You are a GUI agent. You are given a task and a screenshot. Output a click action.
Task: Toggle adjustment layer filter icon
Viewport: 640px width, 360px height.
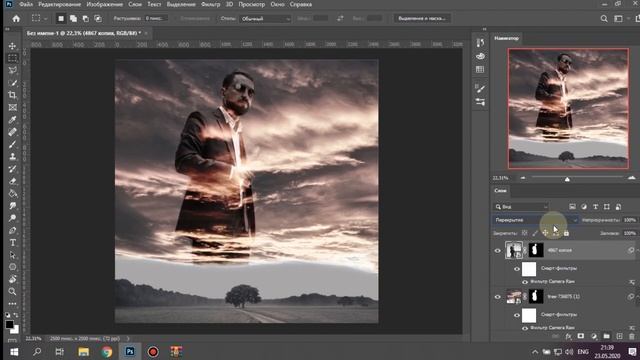(x=584, y=207)
